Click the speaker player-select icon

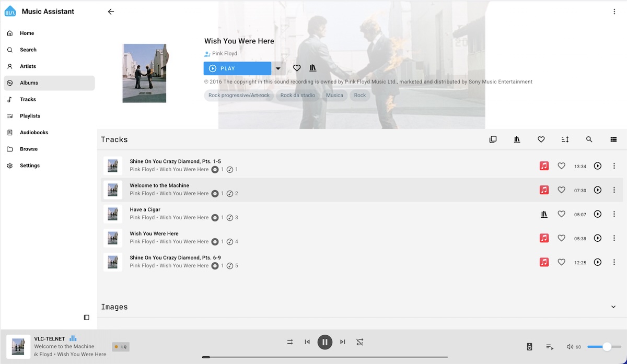(529, 347)
